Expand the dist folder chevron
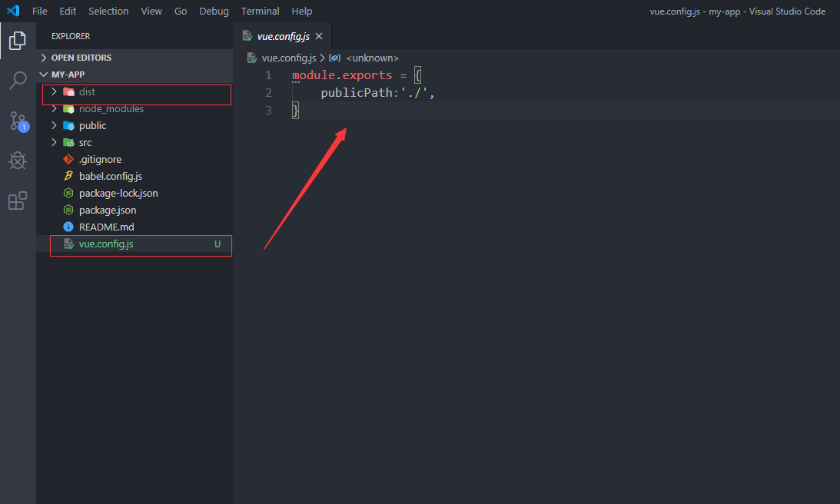The image size is (840, 504). click(x=54, y=91)
